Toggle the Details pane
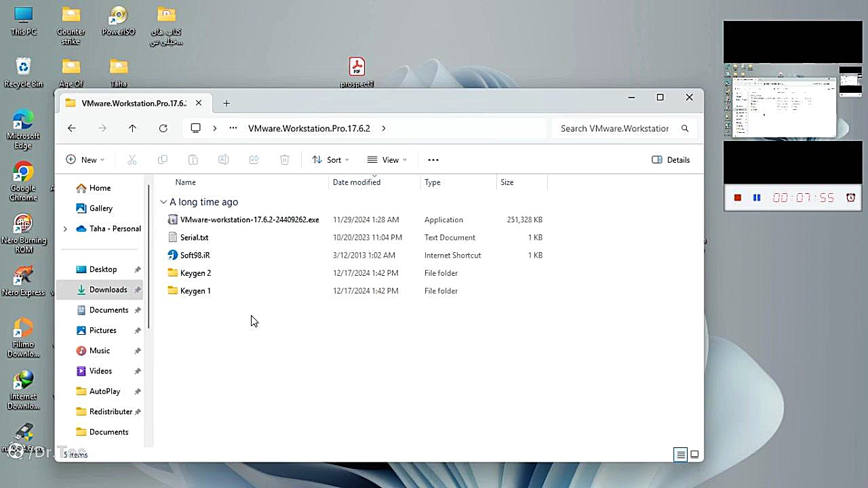 (671, 160)
